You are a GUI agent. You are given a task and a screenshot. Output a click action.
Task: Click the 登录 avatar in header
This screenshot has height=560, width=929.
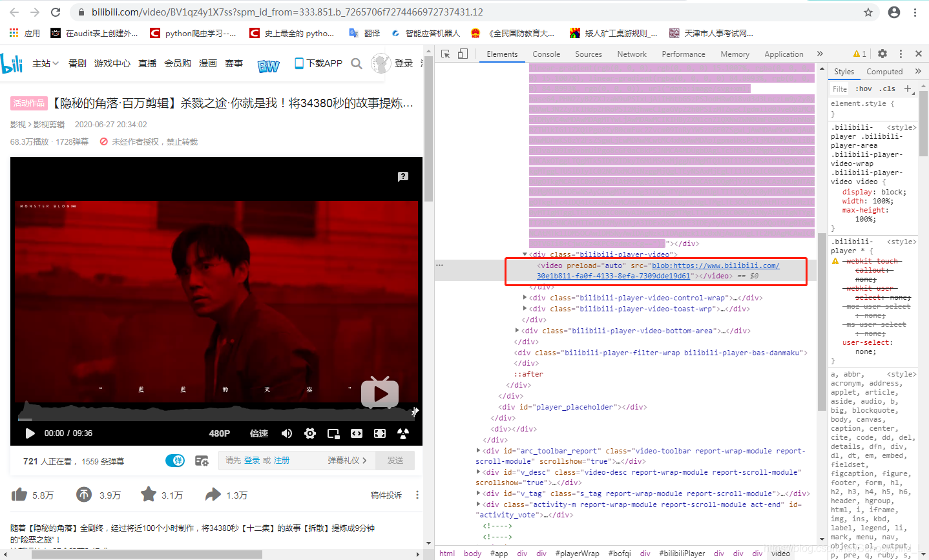[x=381, y=63]
